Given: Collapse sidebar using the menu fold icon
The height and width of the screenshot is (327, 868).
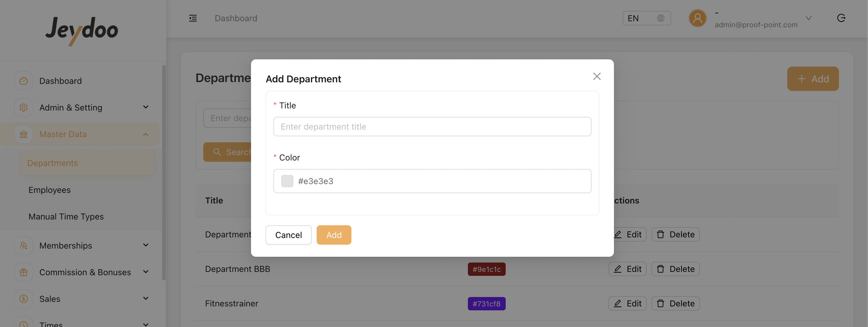Looking at the screenshot, I should (x=193, y=18).
